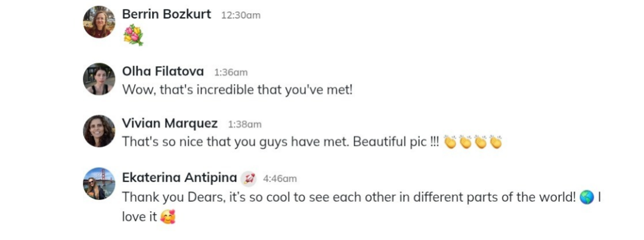Image resolution: width=644 pixels, height=240 pixels.
Task: Click the 12:30am timestamp
Action: [x=240, y=15]
